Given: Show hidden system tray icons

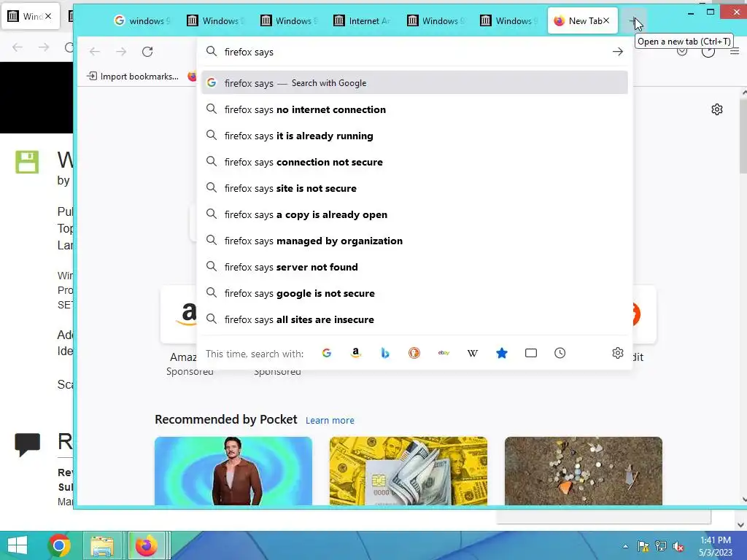Looking at the screenshot, I should point(625,546).
